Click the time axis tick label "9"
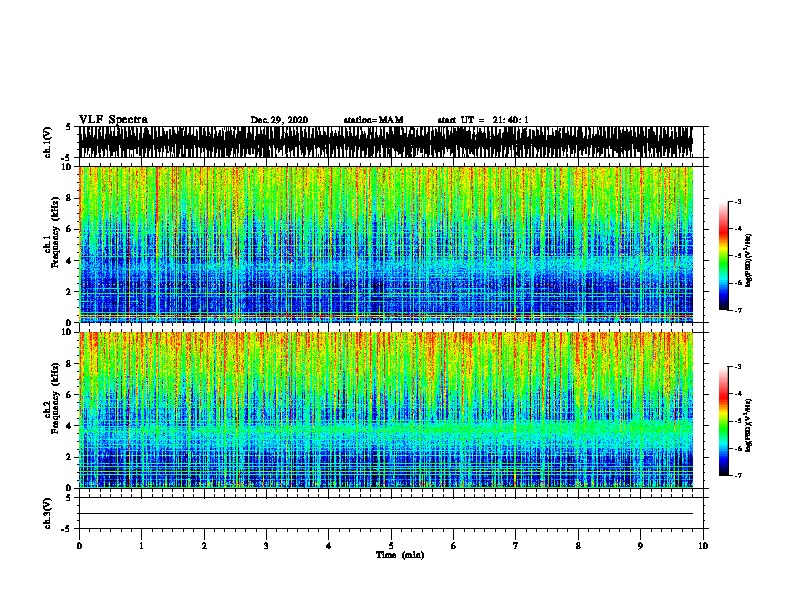792x612 pixels. click(x=640, y=546)
